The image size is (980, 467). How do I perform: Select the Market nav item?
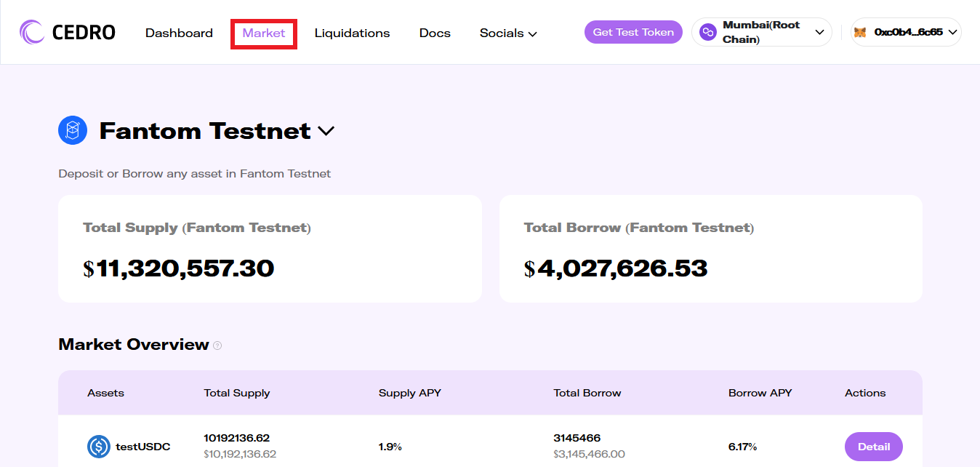[264, 33]
